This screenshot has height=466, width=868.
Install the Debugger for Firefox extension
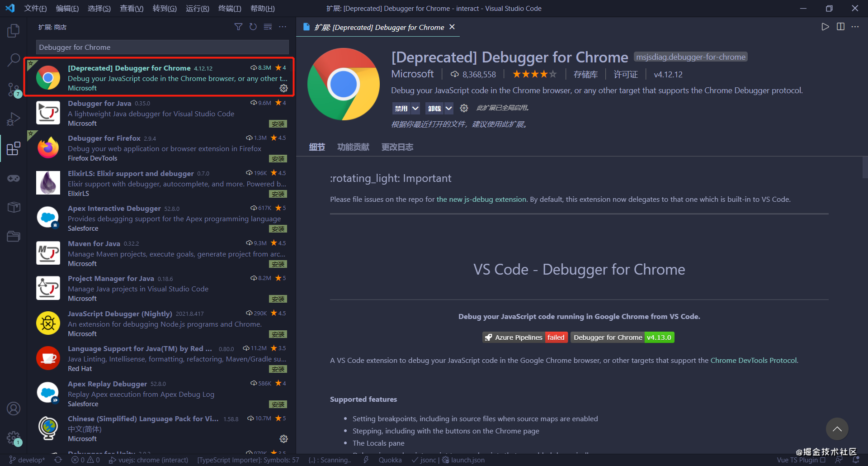(x=278, y=159)
